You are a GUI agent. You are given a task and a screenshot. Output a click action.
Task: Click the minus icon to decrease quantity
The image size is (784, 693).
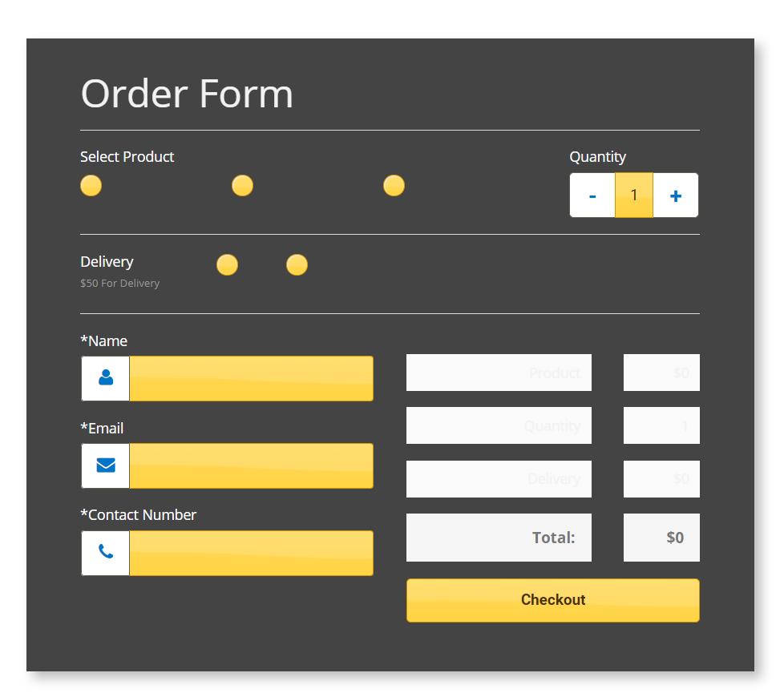592,195
